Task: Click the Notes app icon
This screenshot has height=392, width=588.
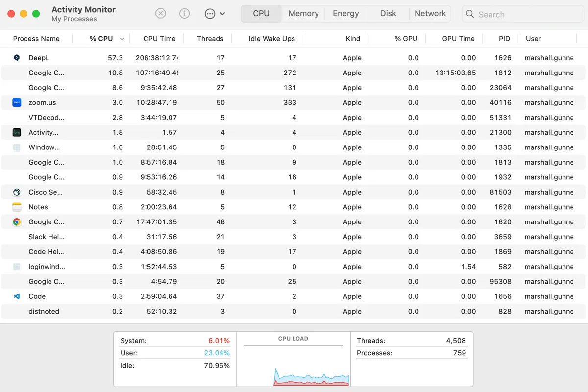Action: (17, 207)
